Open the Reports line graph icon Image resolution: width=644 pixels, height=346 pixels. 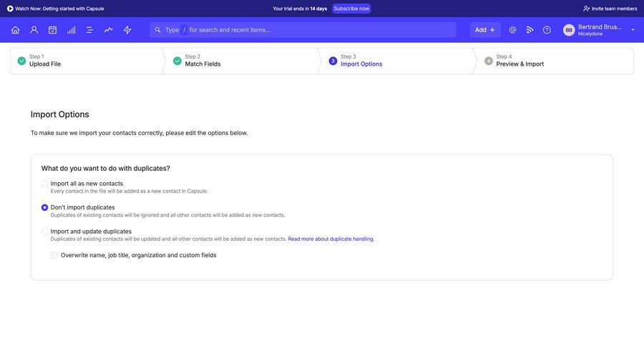(108, 30)
